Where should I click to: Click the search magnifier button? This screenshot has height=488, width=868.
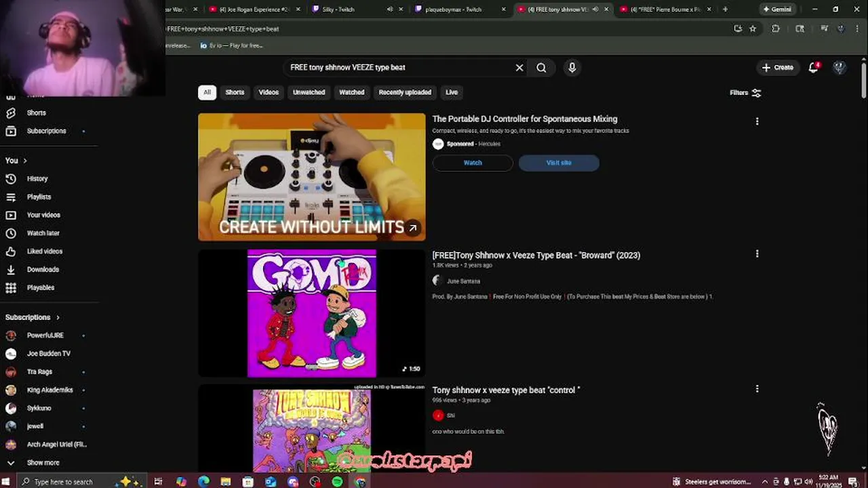[541, 68]
